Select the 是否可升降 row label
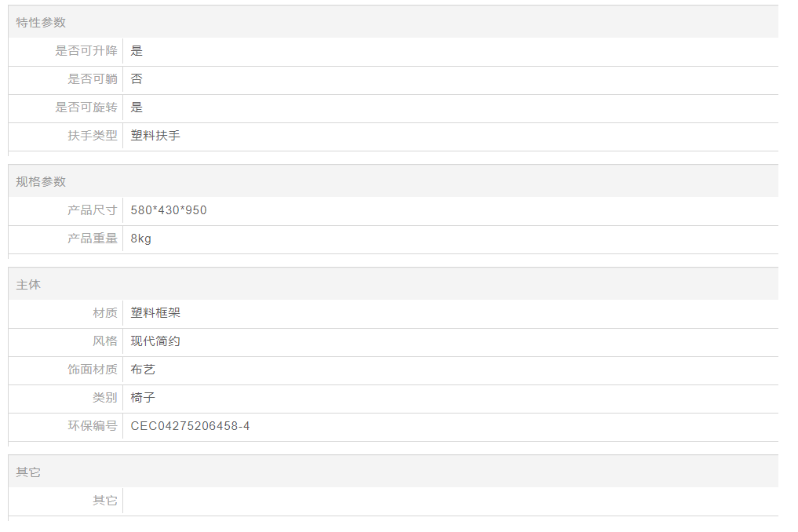 coord(86,51)
